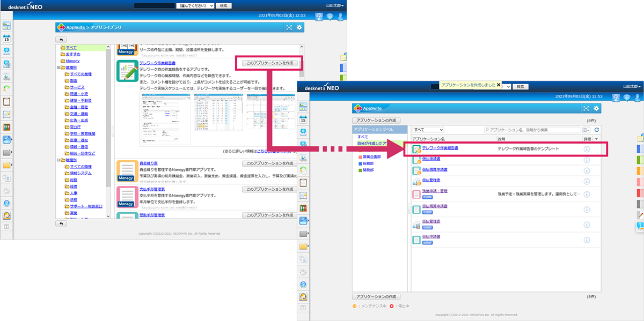Open the すべて filter dropdown in app list
The height and width of the screenshot is (321, 644).
[x=427, y=130]
